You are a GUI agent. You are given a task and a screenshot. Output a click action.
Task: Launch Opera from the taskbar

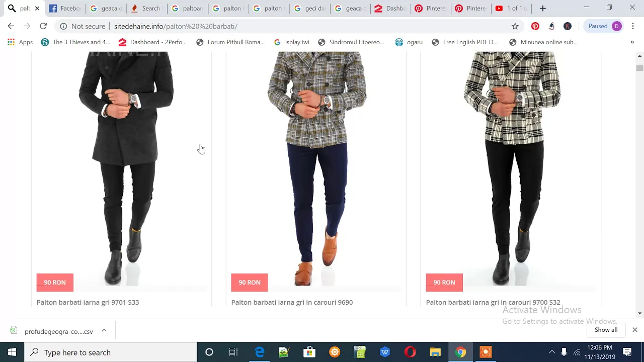coord(410,352)
